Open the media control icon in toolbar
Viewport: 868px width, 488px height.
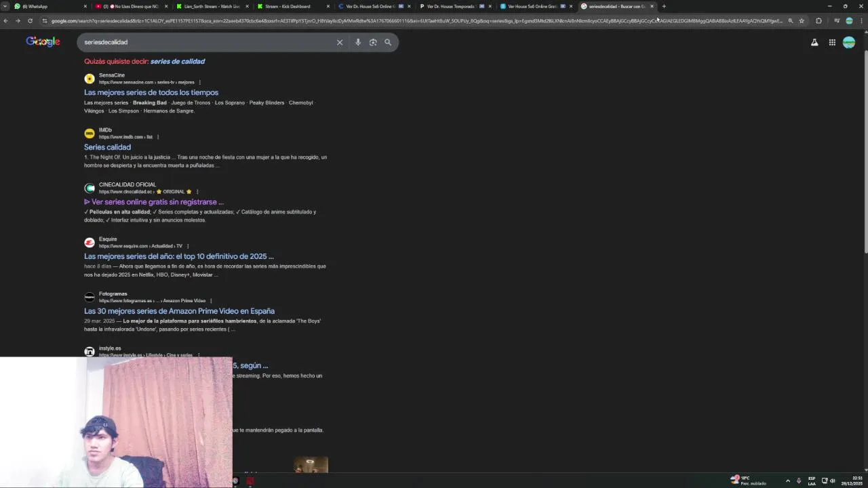coord(837,20)
